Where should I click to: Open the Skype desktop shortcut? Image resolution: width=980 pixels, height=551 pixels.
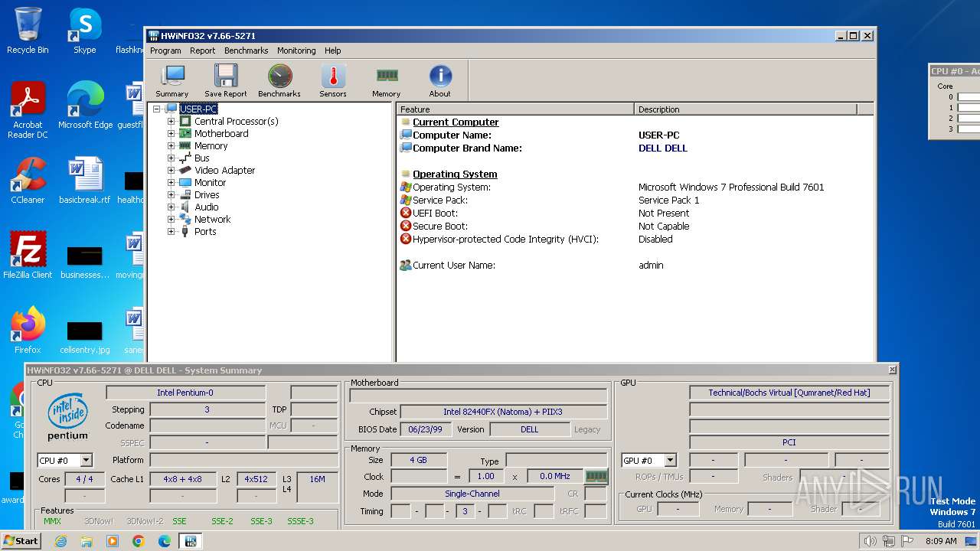84,31
